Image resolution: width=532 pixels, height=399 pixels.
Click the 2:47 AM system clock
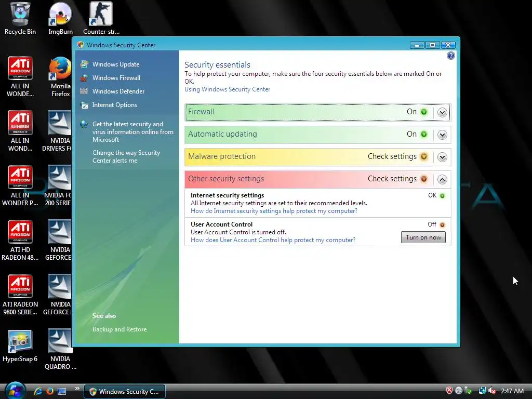coord(512,391)
